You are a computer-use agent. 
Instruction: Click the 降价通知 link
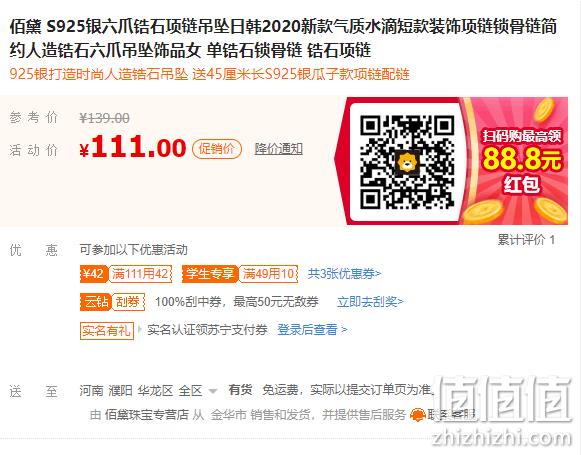pyautogui.click(x=279, y=149)
